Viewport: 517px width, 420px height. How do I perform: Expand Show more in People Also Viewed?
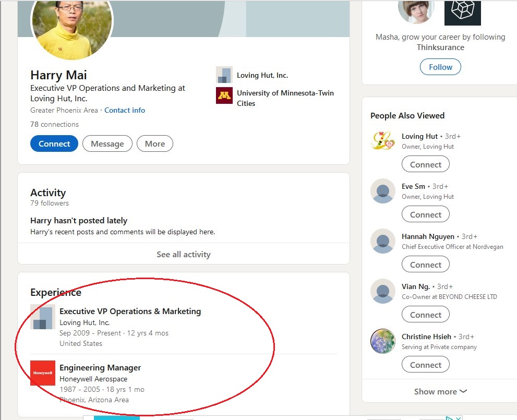[x=440, y=391]
